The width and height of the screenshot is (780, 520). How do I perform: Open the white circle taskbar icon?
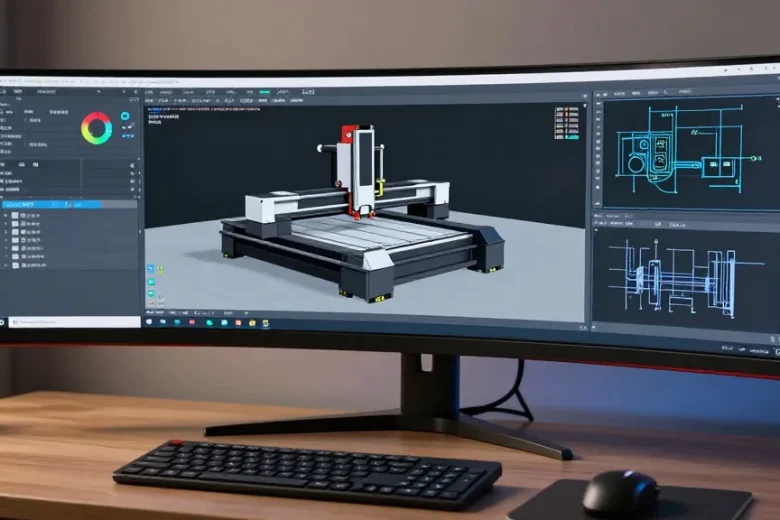pyautogui.click(x=149, y=322)
